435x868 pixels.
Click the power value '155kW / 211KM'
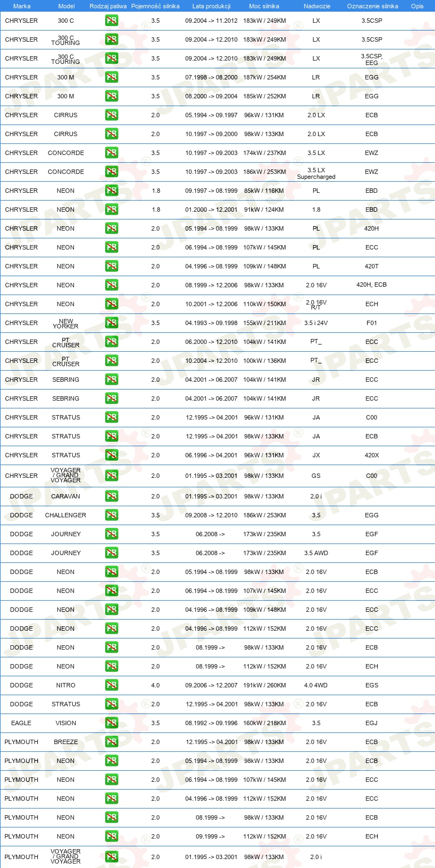pos(265,323)
